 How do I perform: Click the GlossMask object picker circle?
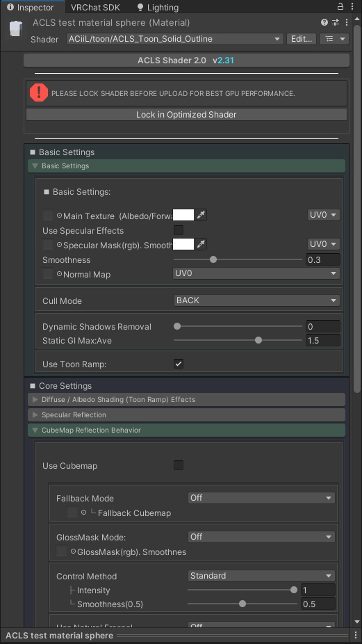(x=73, y=552)
